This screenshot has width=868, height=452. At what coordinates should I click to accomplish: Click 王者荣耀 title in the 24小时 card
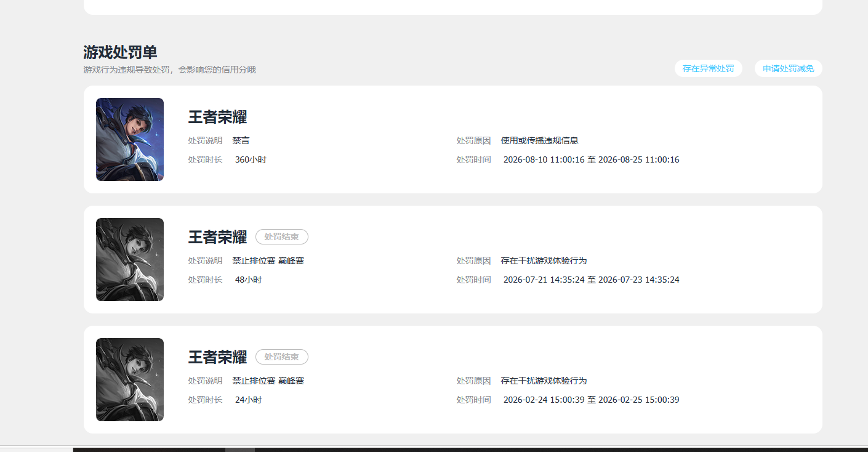click(217, 357)
